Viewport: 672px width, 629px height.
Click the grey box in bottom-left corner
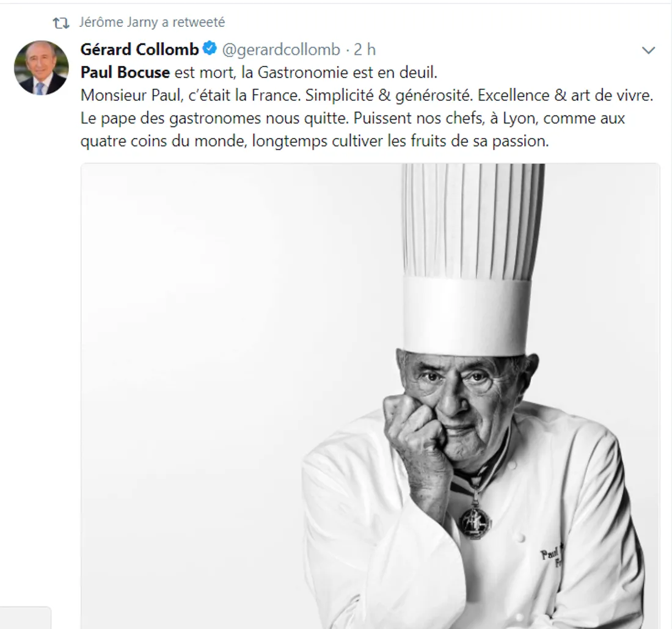(25, 618)
